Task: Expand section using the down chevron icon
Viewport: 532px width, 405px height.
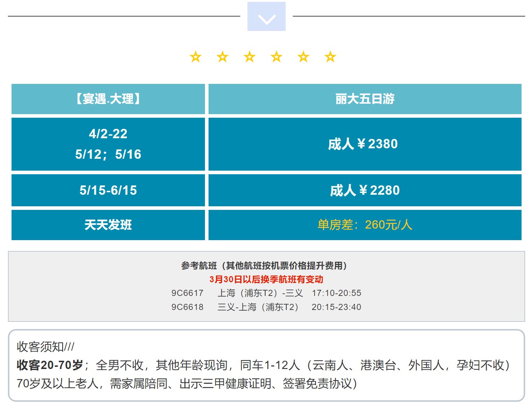Action: coord(267,16)
